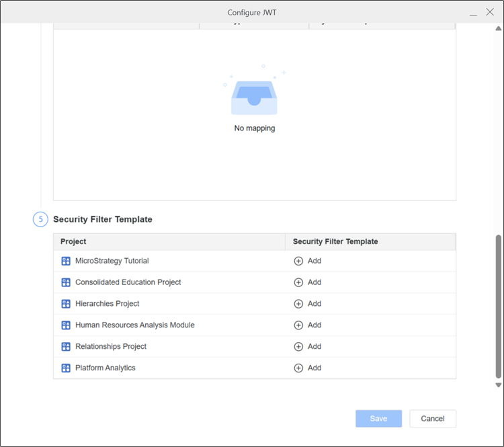Click the MicroStrategy Tutorial project icon
504x447 pixels.
tap(66, 261)
